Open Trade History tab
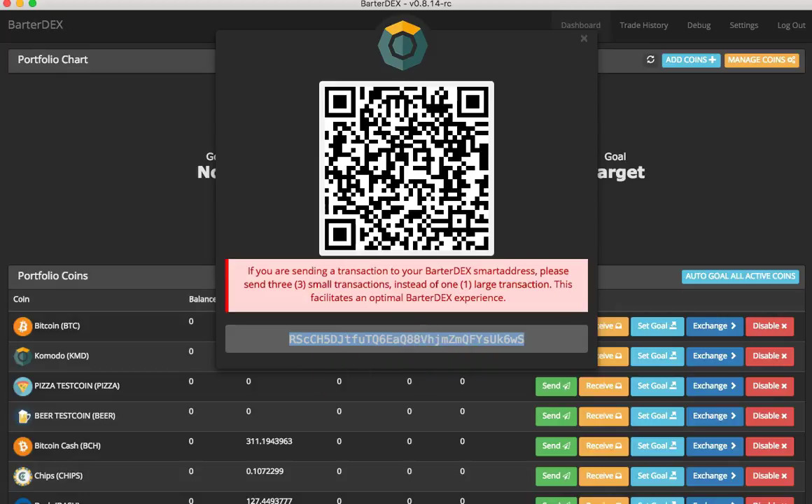 (x=644, y=25)
